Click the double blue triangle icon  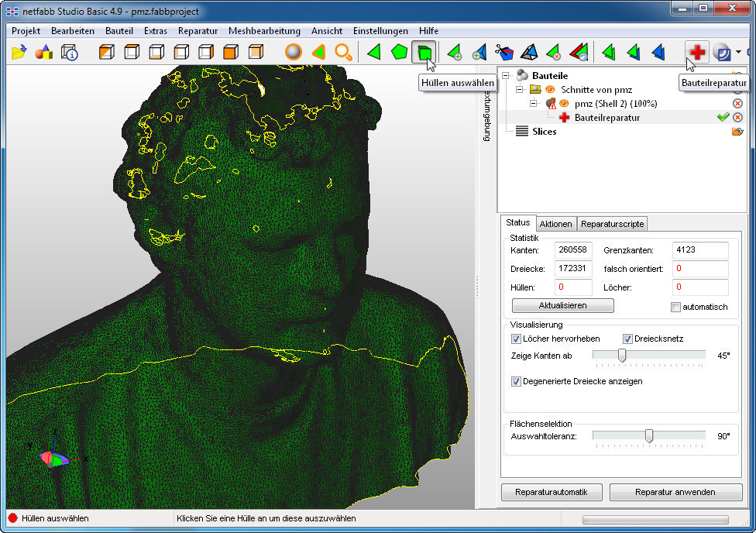tap(658, 52)
